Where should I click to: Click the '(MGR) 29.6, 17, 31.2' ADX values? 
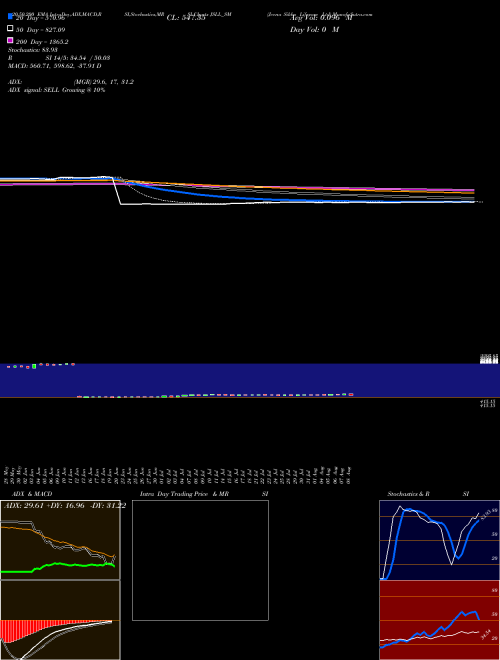tap(104, 82)
